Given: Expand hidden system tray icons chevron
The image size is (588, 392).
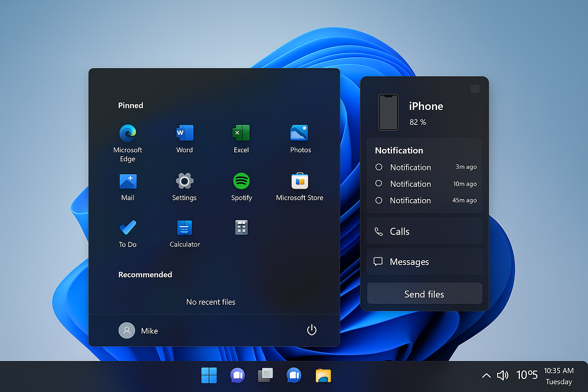Looking at the screenshot, I should coord(486,376).
